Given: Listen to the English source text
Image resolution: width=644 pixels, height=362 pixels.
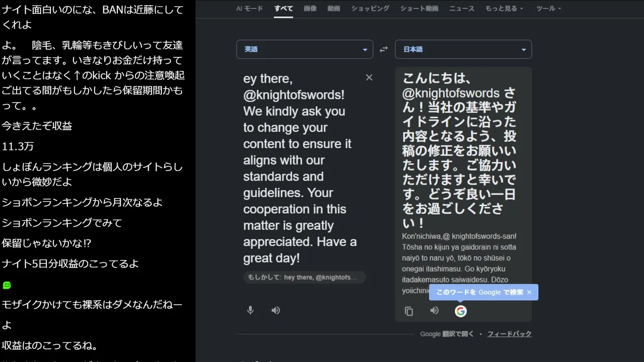Looking at the screenshot, I should pos(276,310).
